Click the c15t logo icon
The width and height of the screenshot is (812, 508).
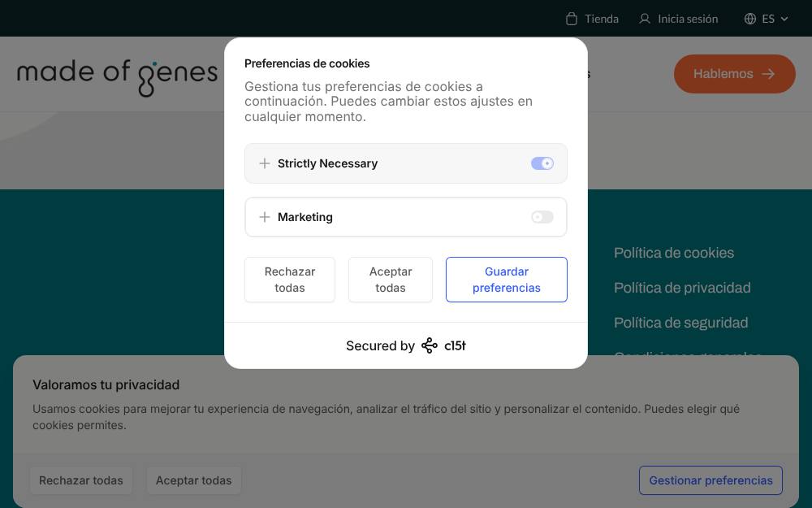(x=430, y=345)
